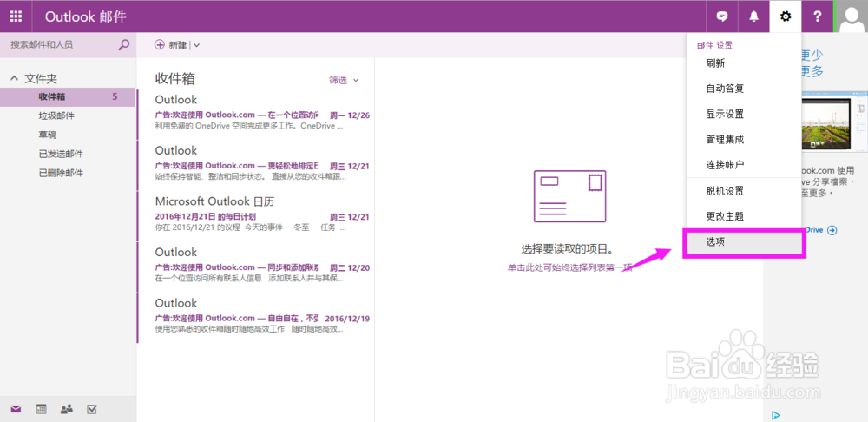Viewport: 868px width, 422px height.
Task: Choose 连接帐户 from the settings menu
Action: click(x=744, y=165)
